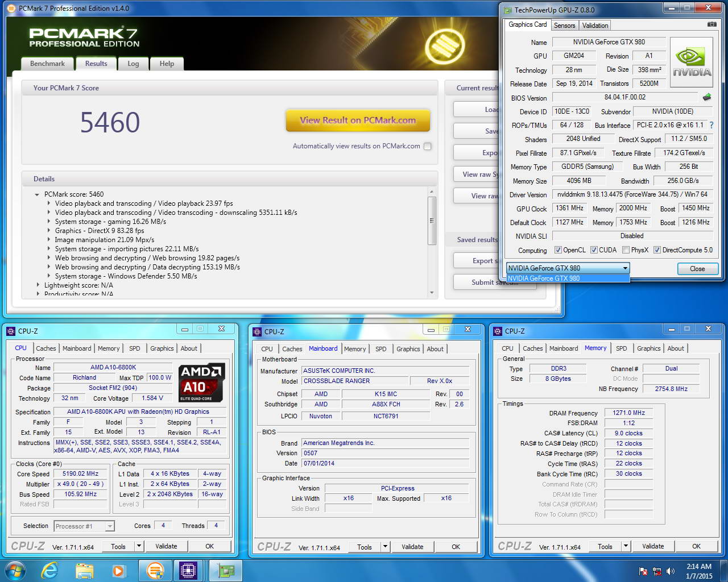
Task: Click the motherboard Model CROSSBLADE RANGER field
Action: 355,381
